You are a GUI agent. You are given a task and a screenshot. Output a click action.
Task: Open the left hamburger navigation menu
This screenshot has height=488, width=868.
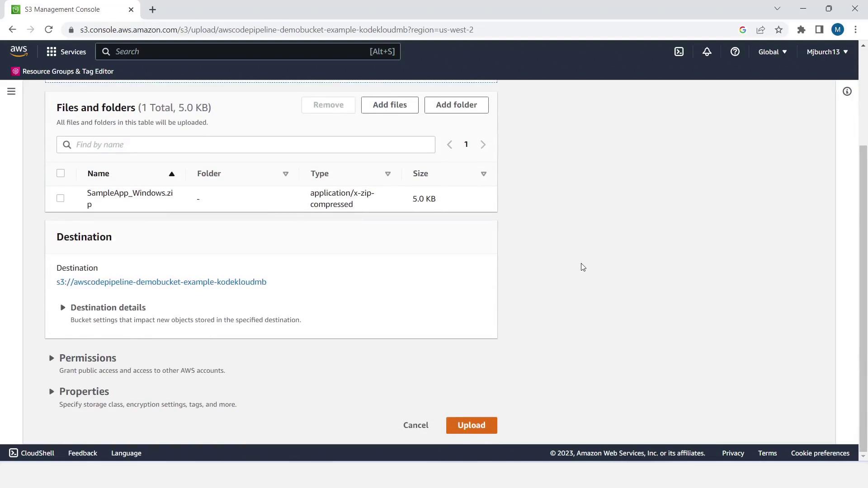point(11,92)
